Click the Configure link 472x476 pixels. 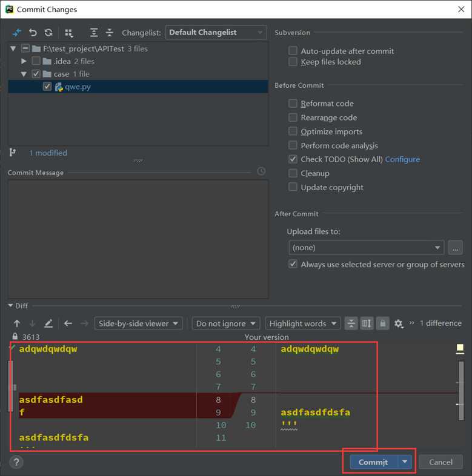click(402, 159)
